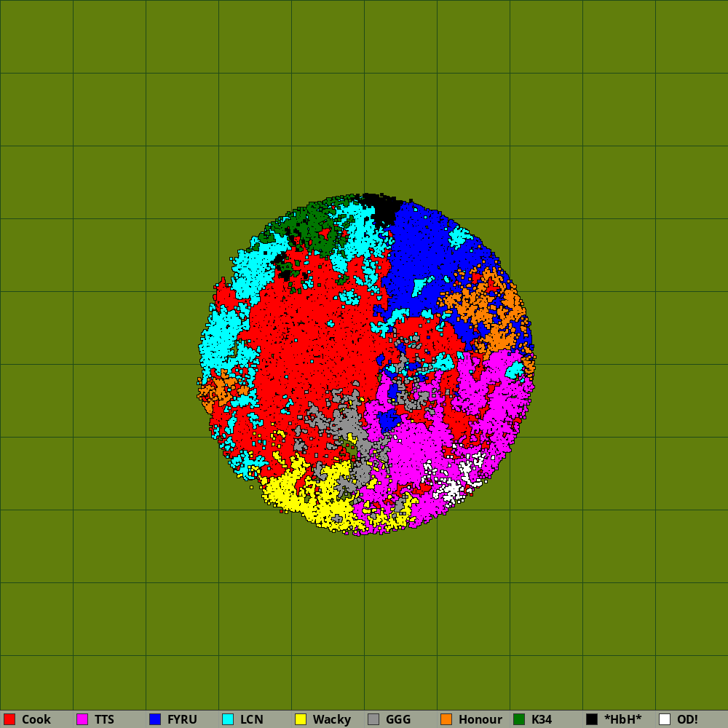Select the GGG legend label
The height and width of the screenshot is (728, 728).
pos(398,719)
